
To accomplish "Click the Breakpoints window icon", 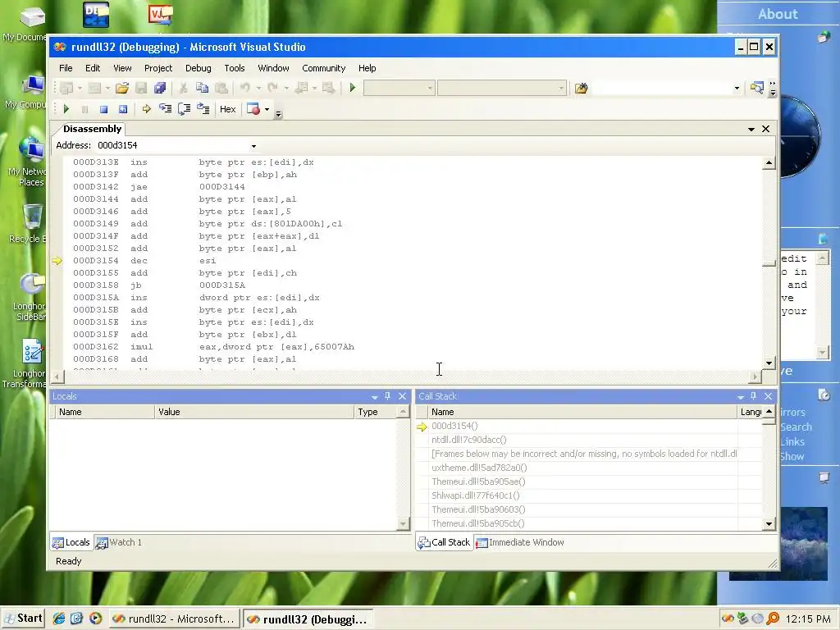I will tap(253, 109).
